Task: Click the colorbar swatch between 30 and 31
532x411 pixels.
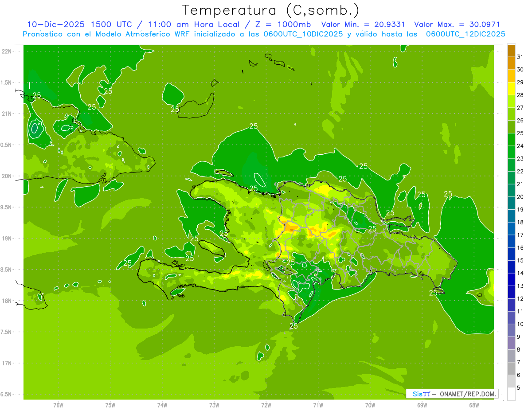Action: (x=511, y=63)
